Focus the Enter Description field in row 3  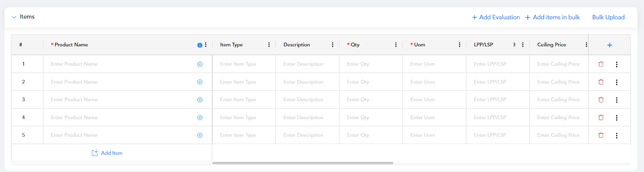[x=307, y=99]
